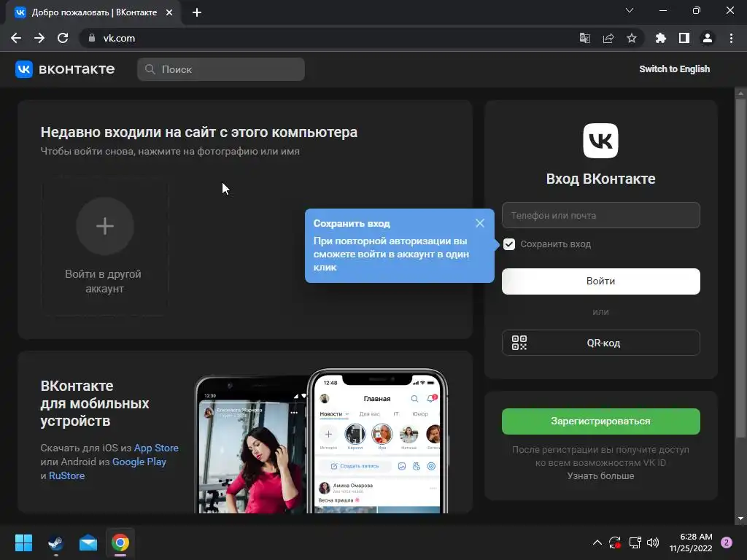Open the Mail app from the taskbar

coord(88,542)
